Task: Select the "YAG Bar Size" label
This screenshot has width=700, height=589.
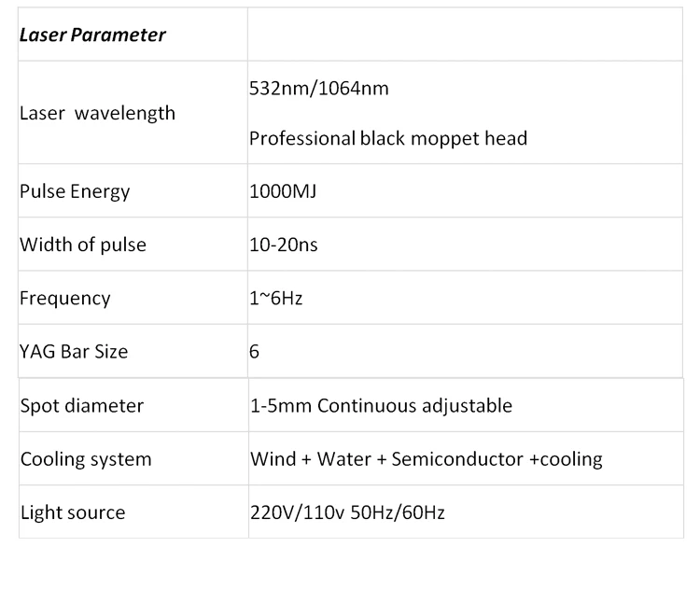Action: click(x=74, y=352)
